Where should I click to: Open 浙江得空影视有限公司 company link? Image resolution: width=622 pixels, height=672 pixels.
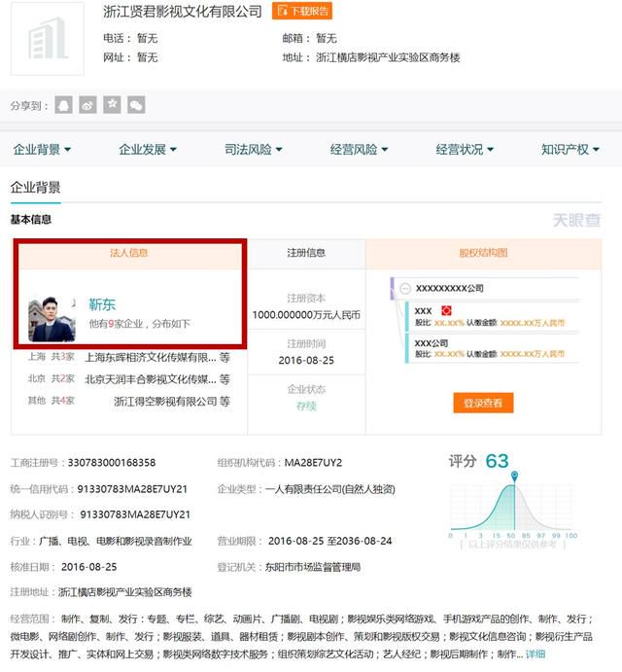(x=165, y=401)
